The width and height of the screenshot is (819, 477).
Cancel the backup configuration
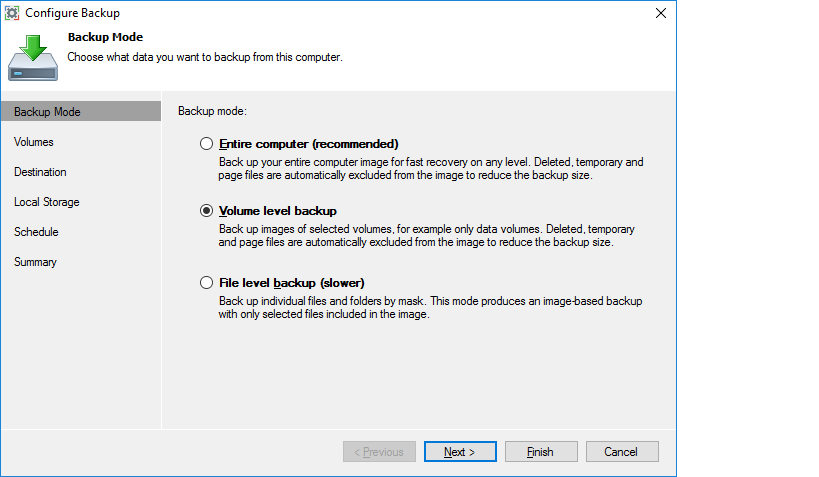[x=622, y=452]
